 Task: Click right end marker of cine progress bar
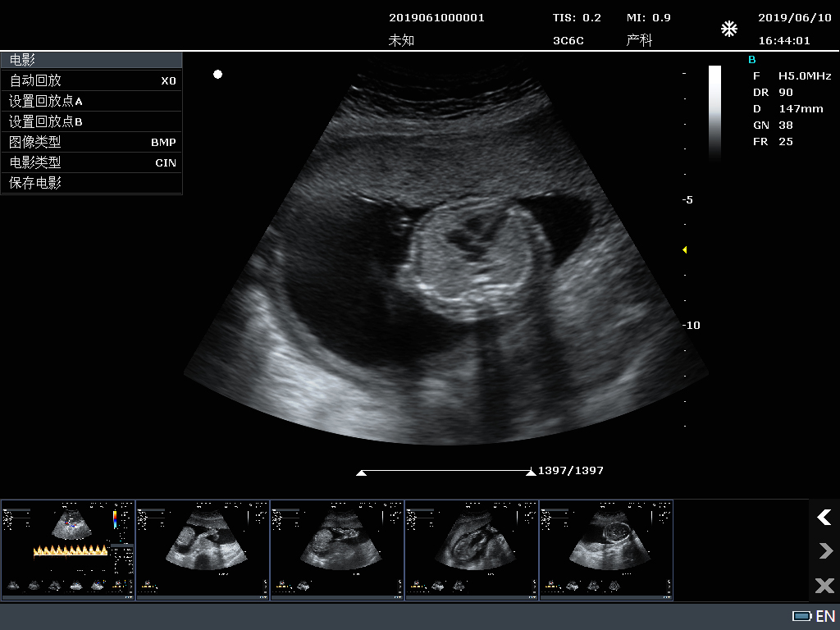(531, 472)
